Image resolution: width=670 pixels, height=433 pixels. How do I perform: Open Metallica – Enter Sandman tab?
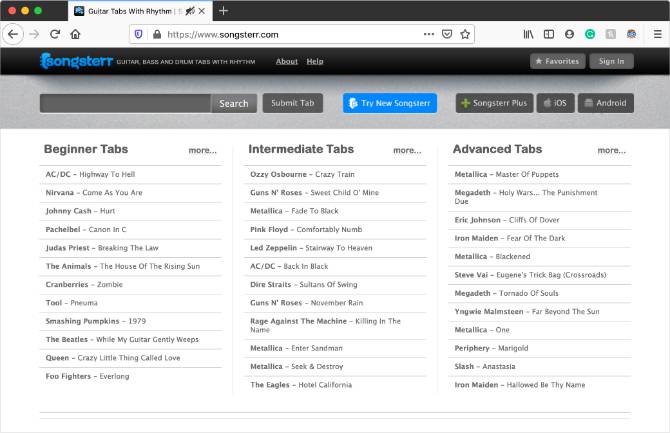point(296,348)
